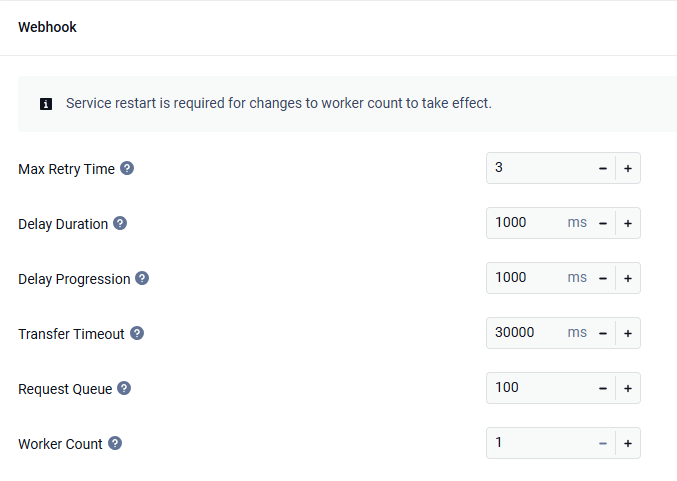
Task: Reduce Transfer Timeout using minus button
Action: tap(603, 333)
